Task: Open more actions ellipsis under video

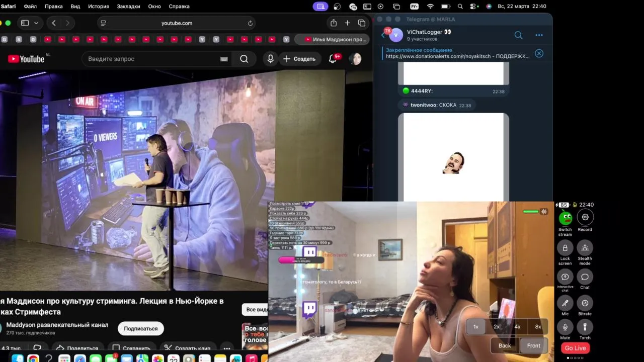Action: click(x=227, y=348)
